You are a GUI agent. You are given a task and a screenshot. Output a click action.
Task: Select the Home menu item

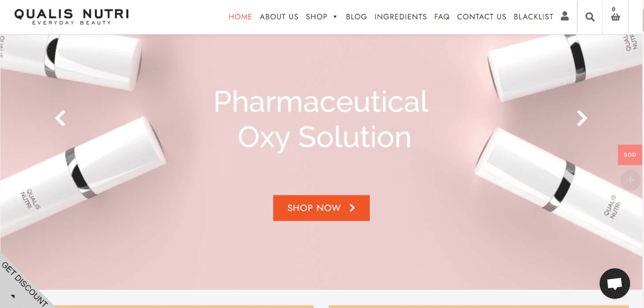coord(240,17)
